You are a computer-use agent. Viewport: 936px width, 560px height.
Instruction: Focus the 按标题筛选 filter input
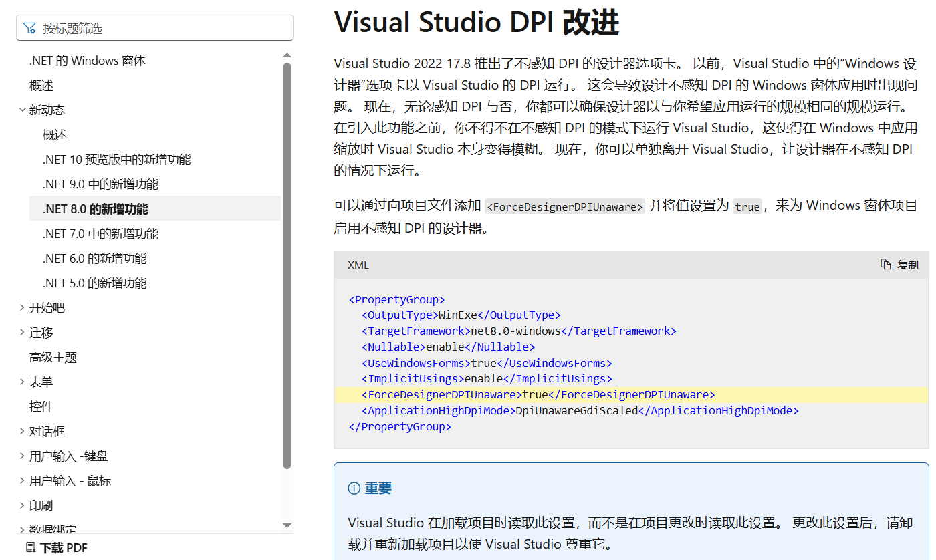point(154,28)
